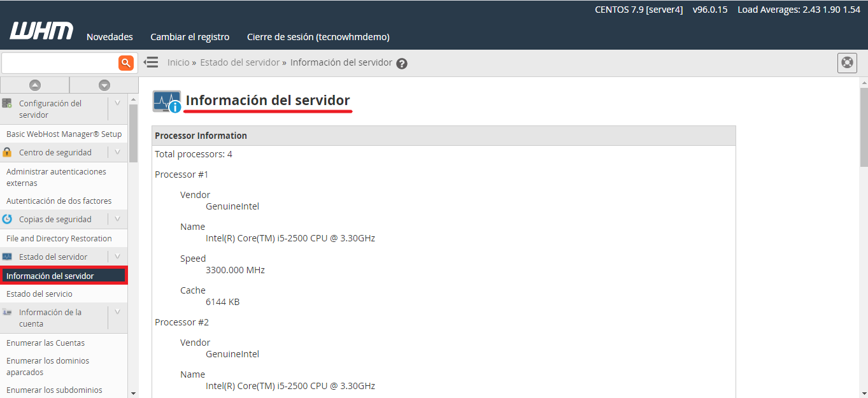The height and width of the screenshot is (398, 868).
Task: Open Estado del servicio in sidebar
Action: click(x=39, y=294)
